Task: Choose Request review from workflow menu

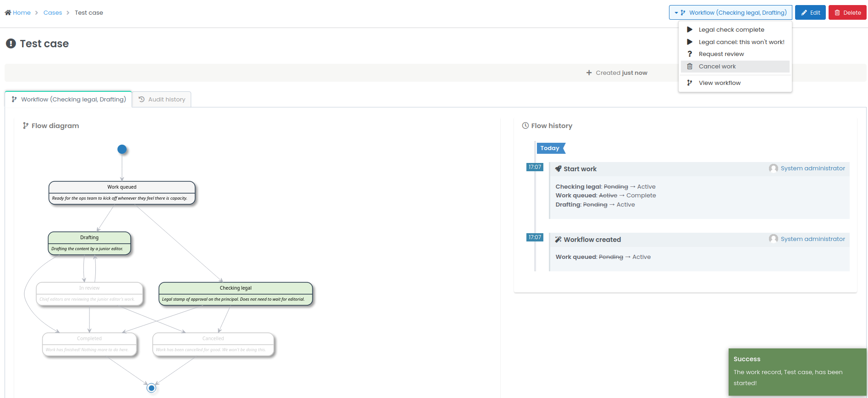Action: [721, 54]
